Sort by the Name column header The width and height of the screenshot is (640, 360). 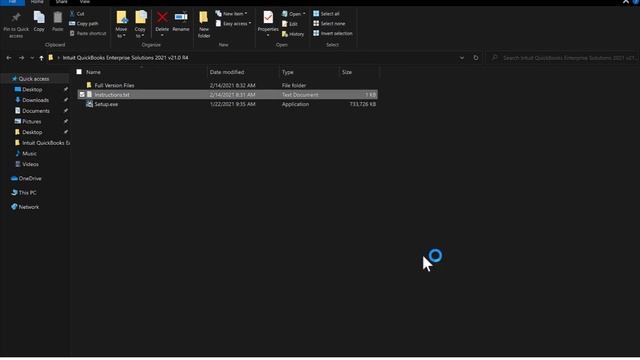(x=93, y=72)
